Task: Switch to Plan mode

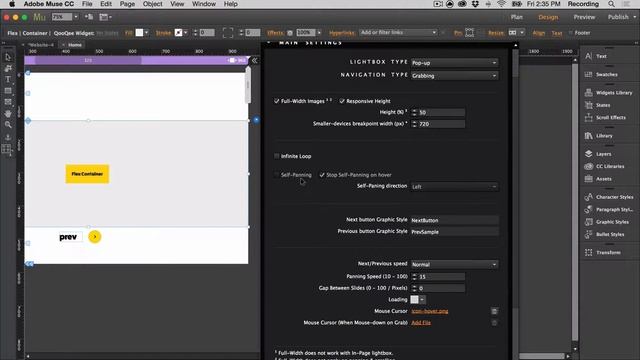Action: pos(516,17)
